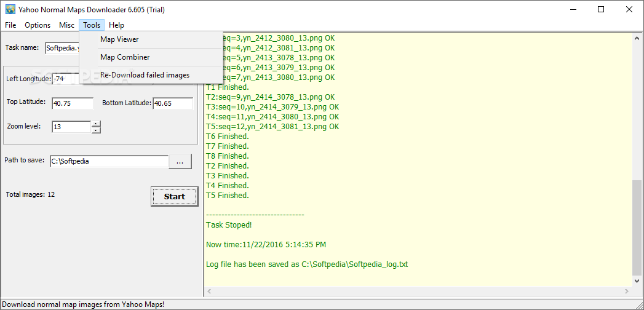This screenshot has height=310, width=644.
Task: Click the 'T6 Finished.' log line
Action: 228,137
